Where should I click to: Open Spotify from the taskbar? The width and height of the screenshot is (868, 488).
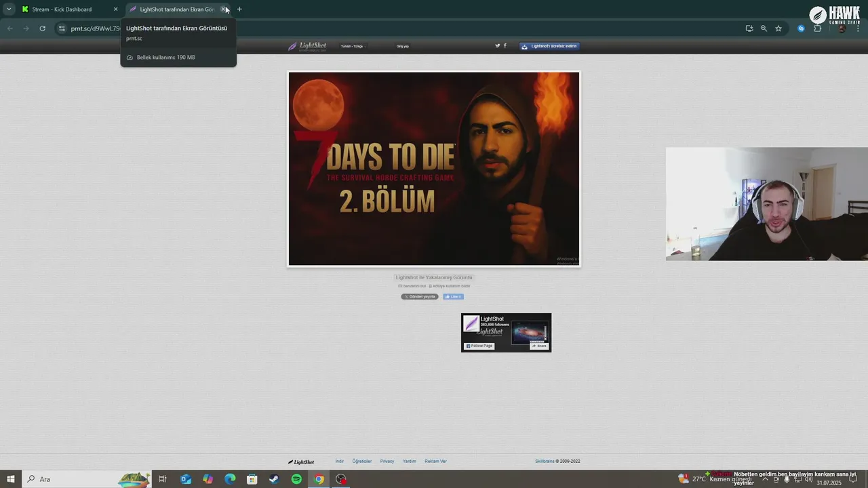pos(296,479)
